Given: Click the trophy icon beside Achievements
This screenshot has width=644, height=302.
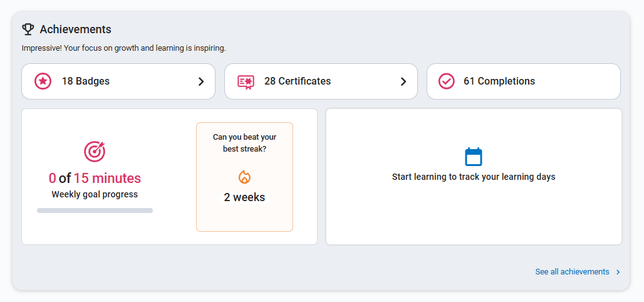Looking at the screenshot, I should coord(28,29).
